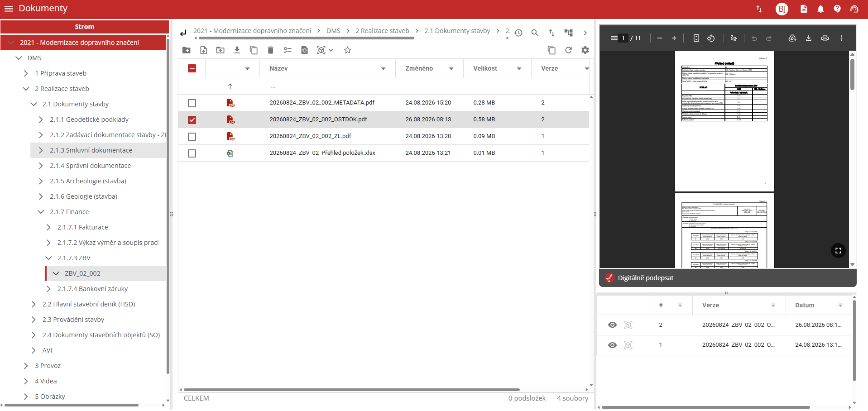This screenshot has width=868, height=411.
Task: Rotate the PDF counterclockwise
Action: pos(711,38)
